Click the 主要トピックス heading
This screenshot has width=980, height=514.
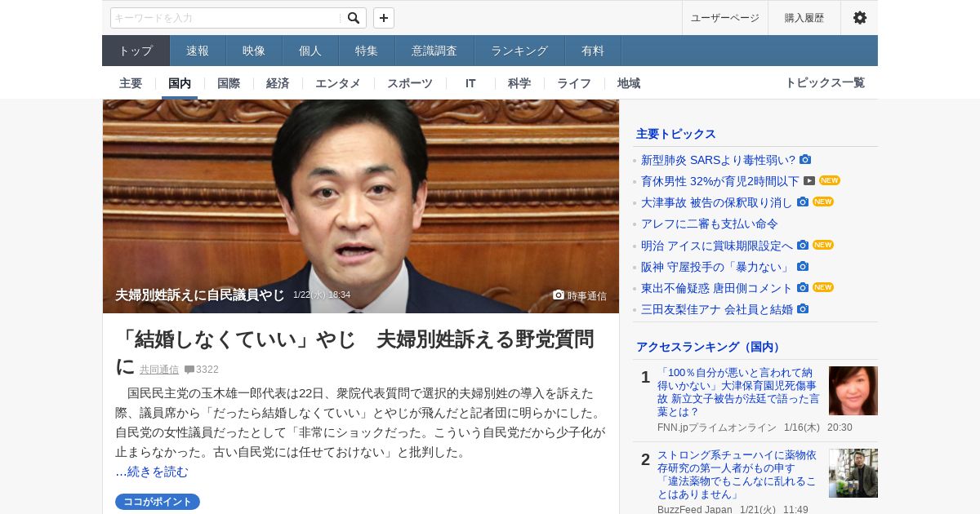click(x=676, y=134)
